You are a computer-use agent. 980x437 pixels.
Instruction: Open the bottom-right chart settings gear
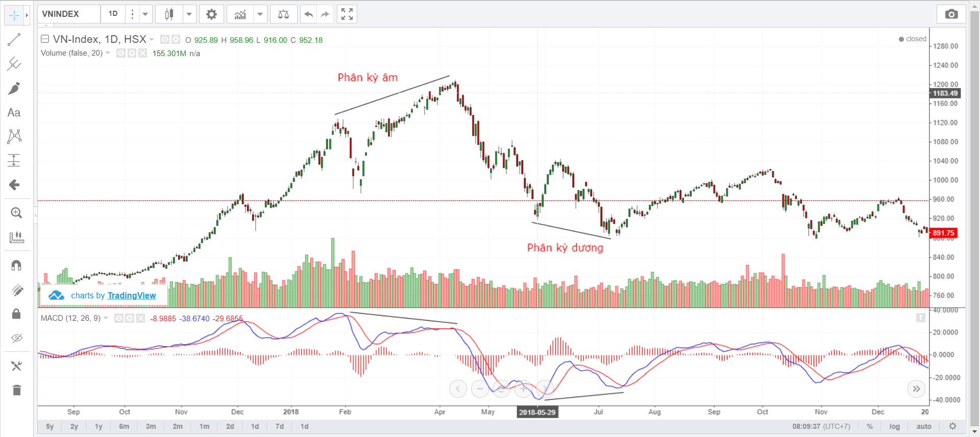point(952,426)
